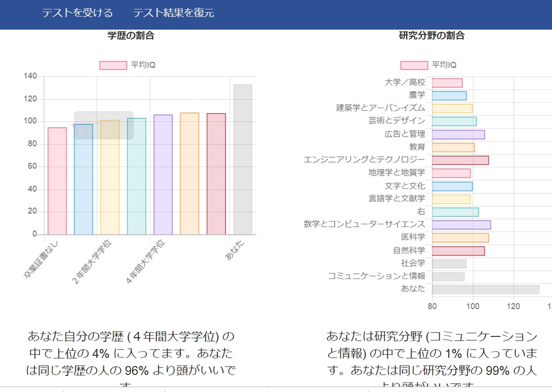Click the 研究分野の割合 chart title
The height and width of the screenshot is (392, 552).
pos(432,35)
